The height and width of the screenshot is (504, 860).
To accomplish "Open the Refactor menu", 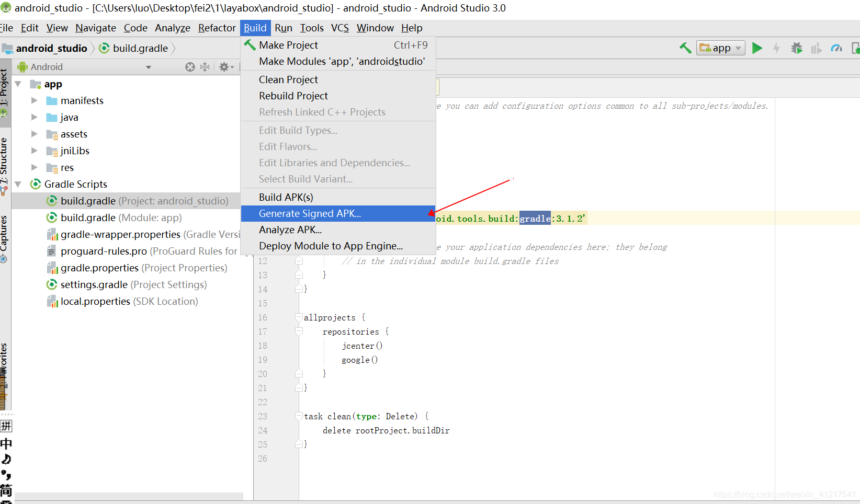I will 217,28.
